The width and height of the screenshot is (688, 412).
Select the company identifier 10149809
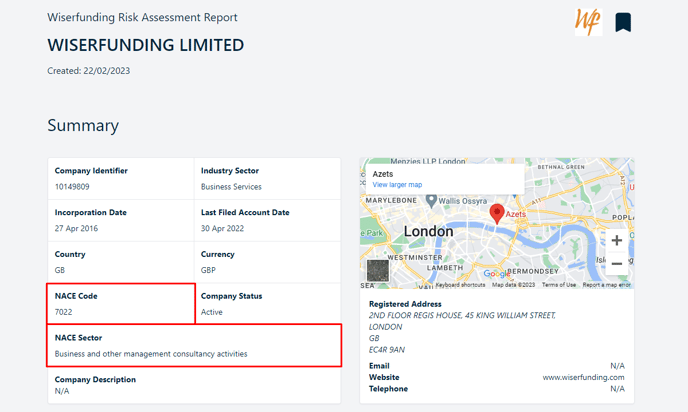(72, 186)
